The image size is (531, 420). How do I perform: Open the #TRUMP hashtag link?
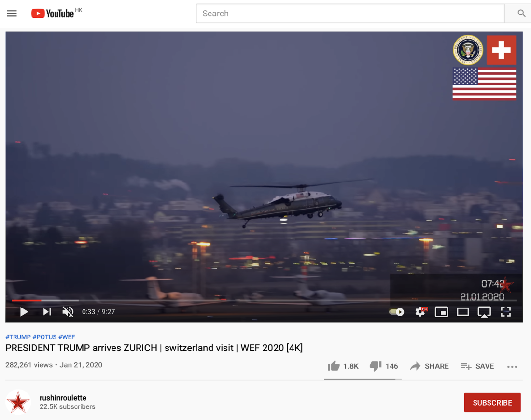point(18,337)
